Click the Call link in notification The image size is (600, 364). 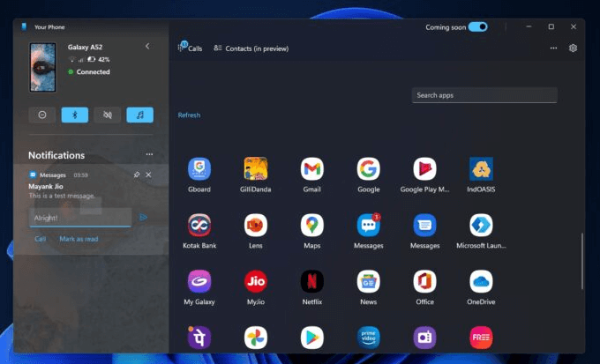pyautogui.click(x=41, y=239)
